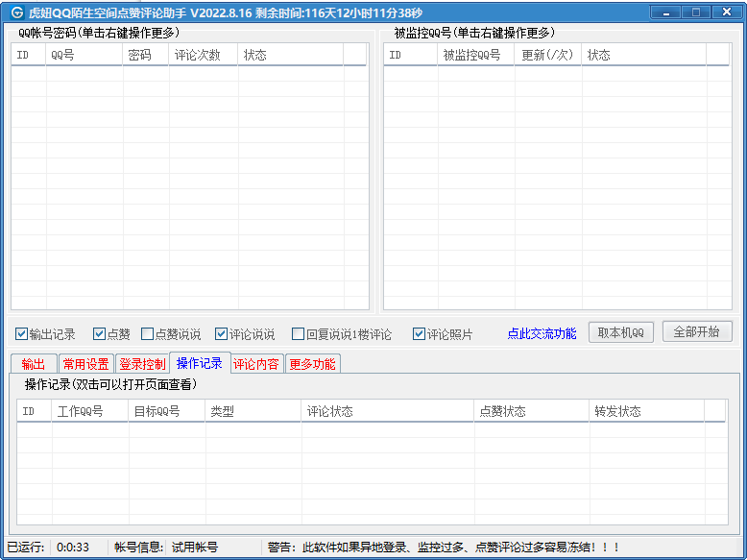Open the 登录控制 tab
747x560 pixels.
point(142,364)
